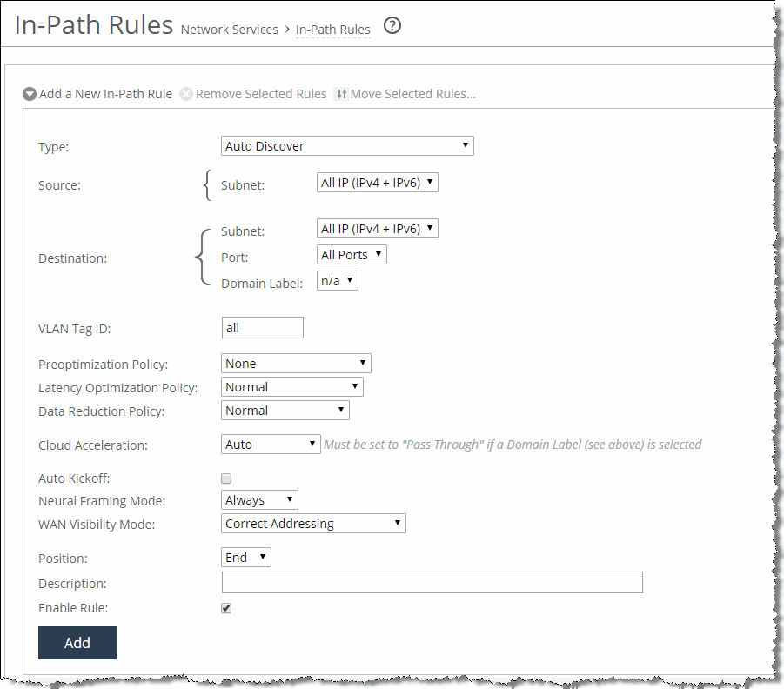Click the help question mark icon
Viewport: 784px width, 689px height.
click(392, 26)
